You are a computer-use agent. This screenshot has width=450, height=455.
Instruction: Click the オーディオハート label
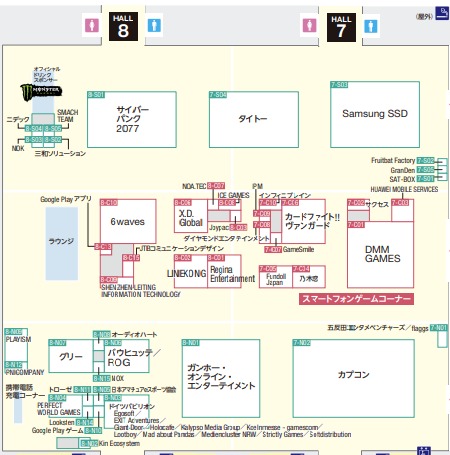[x=134, y=334]
